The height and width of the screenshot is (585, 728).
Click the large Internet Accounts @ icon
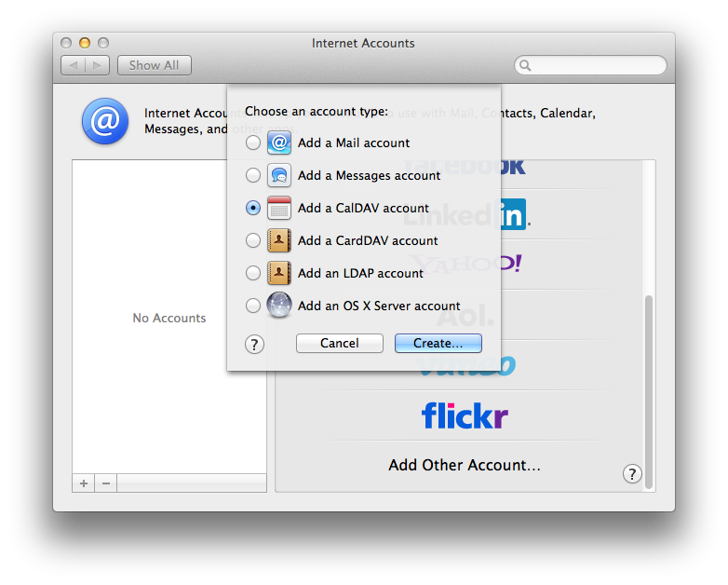[x=105, y=121]
